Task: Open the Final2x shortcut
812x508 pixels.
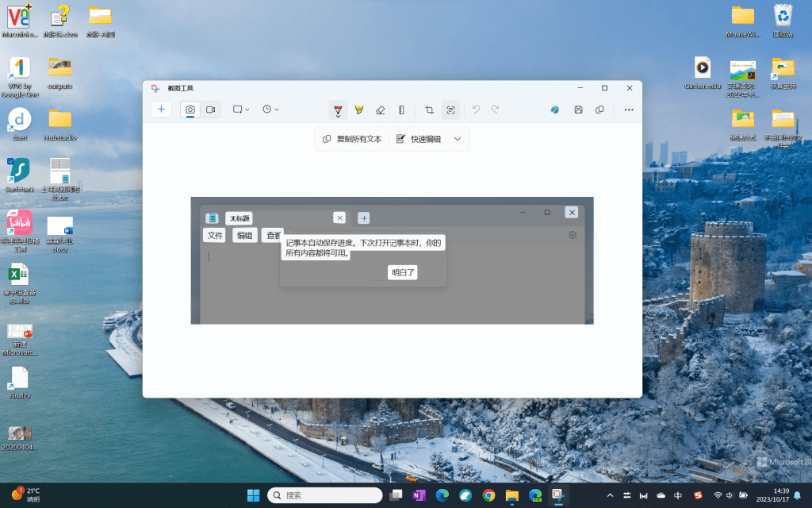Action: [19, 383]
